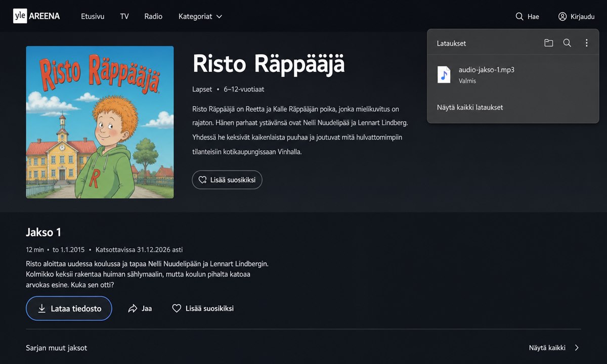Viewport: 607px width, 364px height.
Task: Expand the Kategoriat dropdown
Action: click(200, 16)
